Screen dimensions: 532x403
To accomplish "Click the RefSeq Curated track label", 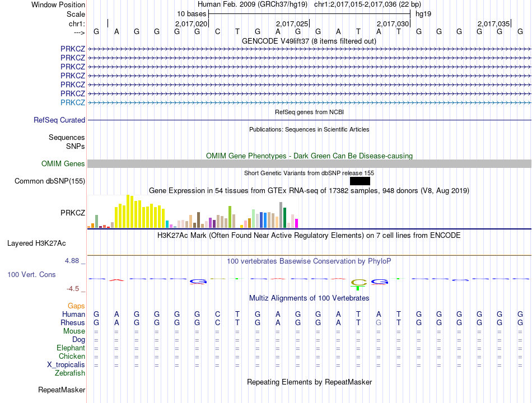I will coord(59,120).
